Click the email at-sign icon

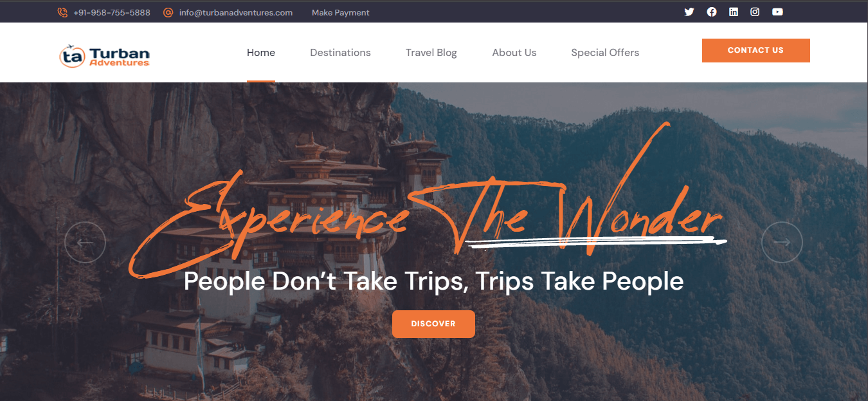(x=168, y=12)
